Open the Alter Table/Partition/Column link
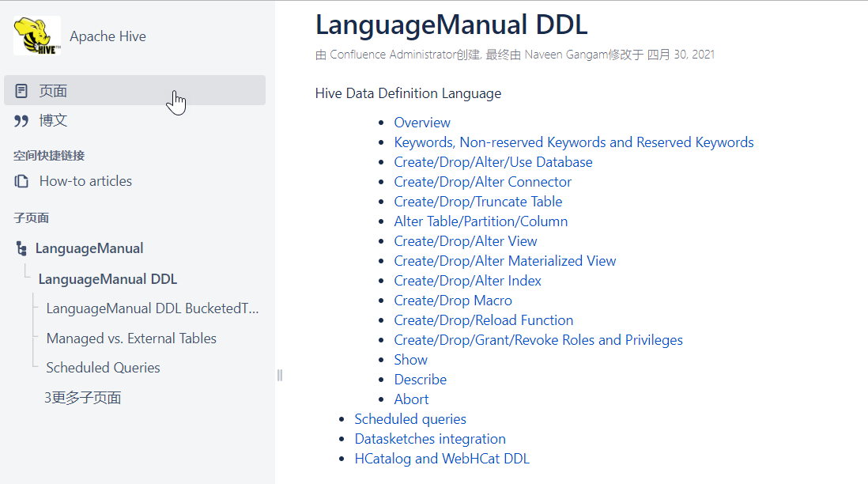The image size is (868, 484). [481, 221]
